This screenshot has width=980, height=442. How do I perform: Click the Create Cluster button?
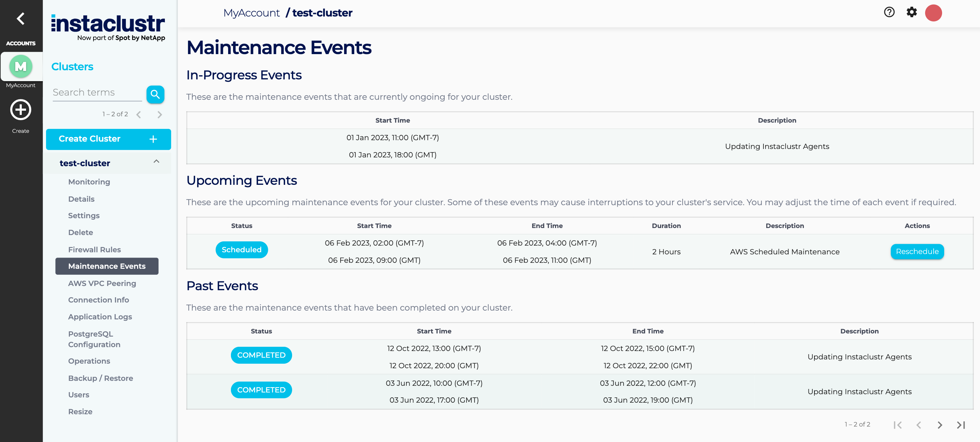click(x=108, y=139)
